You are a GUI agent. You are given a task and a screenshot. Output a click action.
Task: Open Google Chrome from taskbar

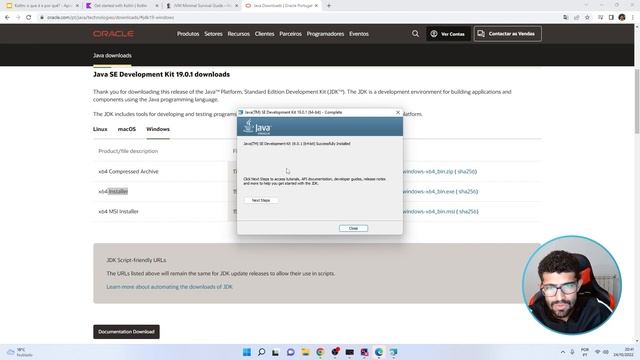(320, 352)
